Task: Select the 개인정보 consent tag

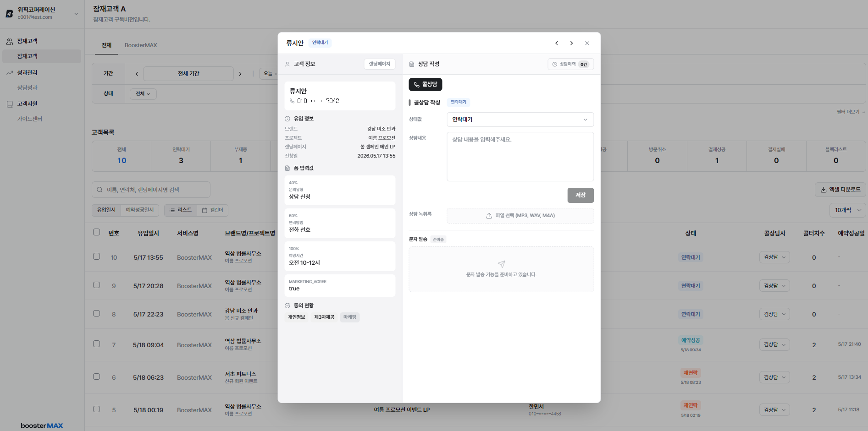Action: click(x=296, y=317)
